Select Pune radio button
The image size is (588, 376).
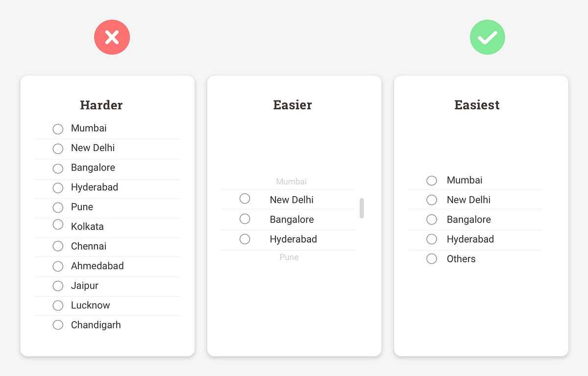coord(58,207)
